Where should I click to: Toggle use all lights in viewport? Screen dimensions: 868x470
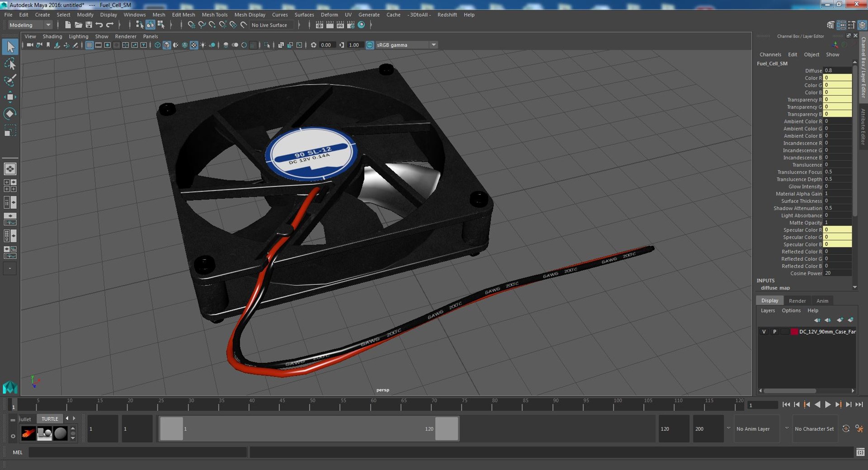[x=203, y=45]
